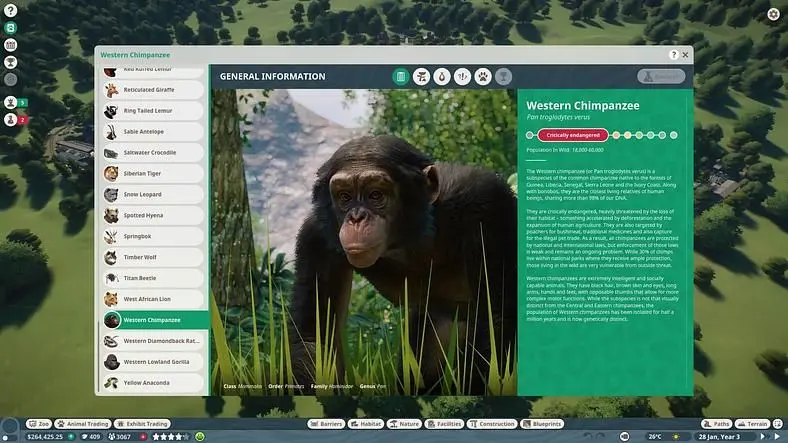Open the Animal Trading menu

(82, 424)
